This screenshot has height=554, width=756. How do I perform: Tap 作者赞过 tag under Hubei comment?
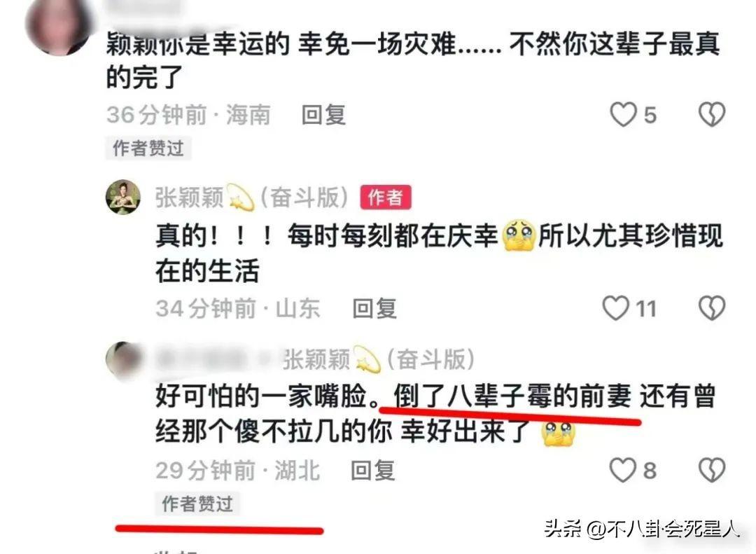[x=197, y=504]
